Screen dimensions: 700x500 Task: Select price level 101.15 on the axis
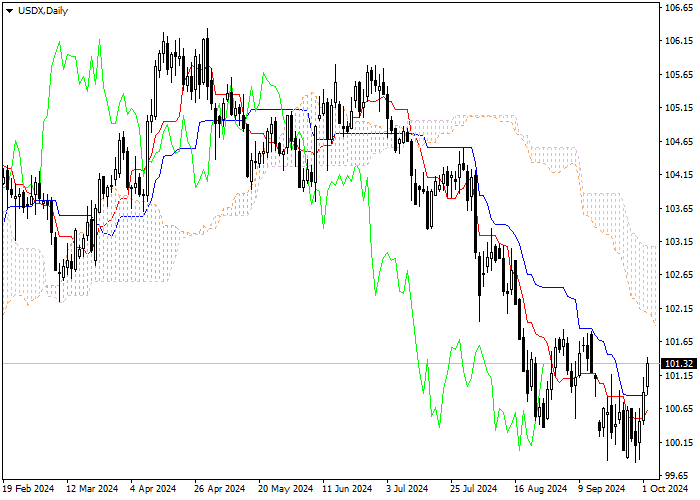[679, 375]
